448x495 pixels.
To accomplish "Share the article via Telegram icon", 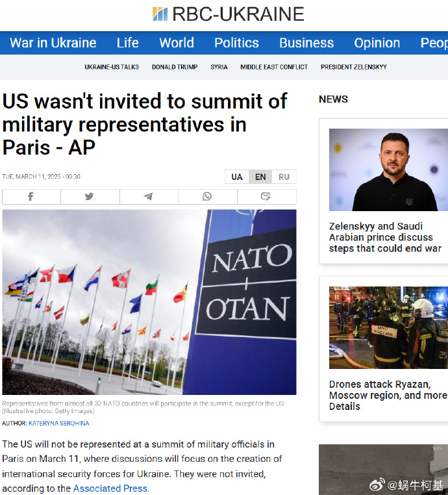I will pos(149,197).
